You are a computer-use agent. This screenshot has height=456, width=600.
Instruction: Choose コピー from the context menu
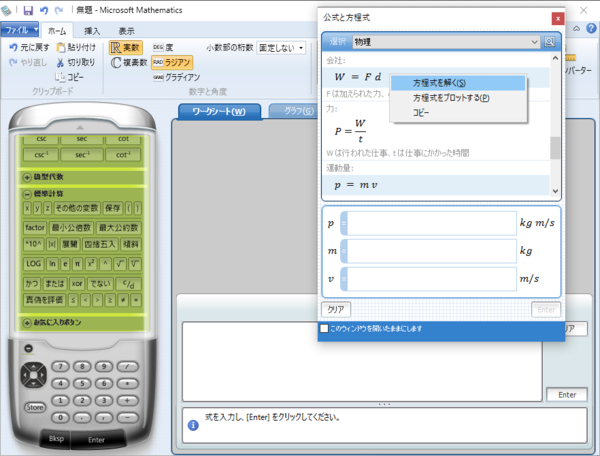pos(458,112)
